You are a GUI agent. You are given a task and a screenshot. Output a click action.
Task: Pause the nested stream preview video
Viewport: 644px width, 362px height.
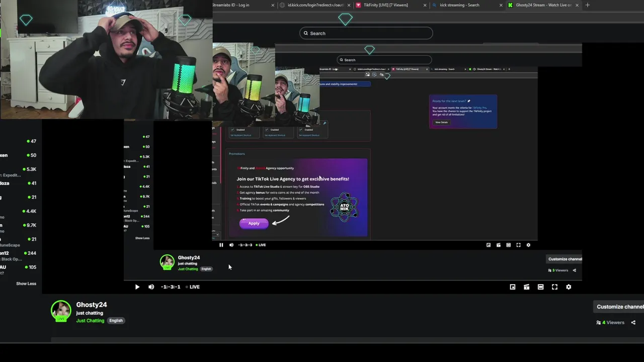coord(221,245)
